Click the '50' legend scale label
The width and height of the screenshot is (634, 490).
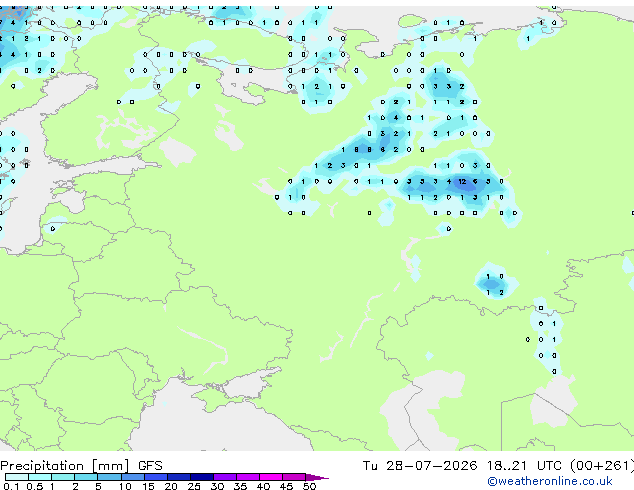309,486
